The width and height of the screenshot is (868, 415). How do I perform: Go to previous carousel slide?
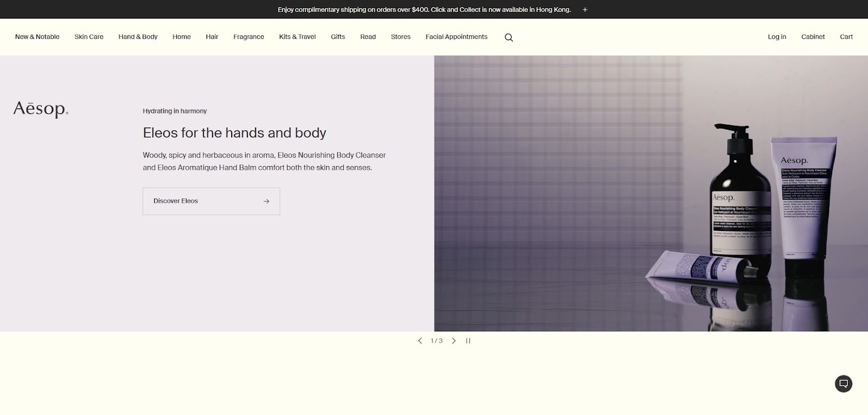click(x=420, y=341)
